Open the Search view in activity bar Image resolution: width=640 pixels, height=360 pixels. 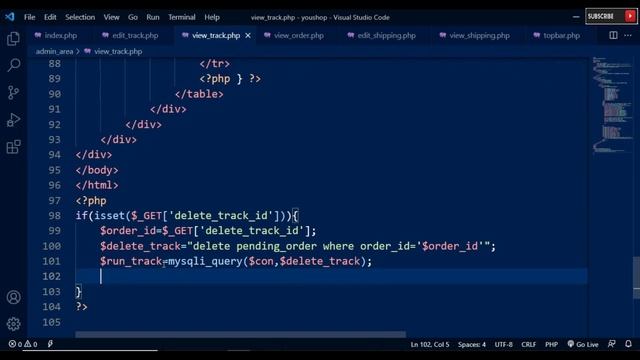click(x=13, y=65)
